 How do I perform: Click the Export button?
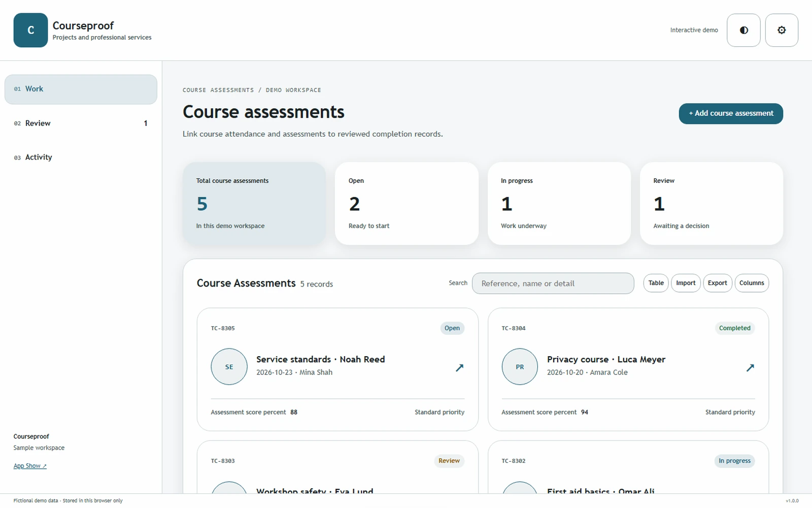[718, 283]
